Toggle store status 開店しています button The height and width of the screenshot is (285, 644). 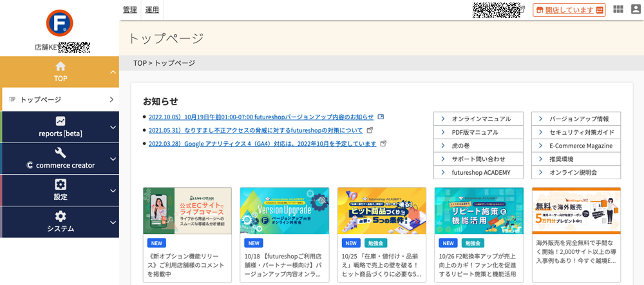[x=569, y=10]
